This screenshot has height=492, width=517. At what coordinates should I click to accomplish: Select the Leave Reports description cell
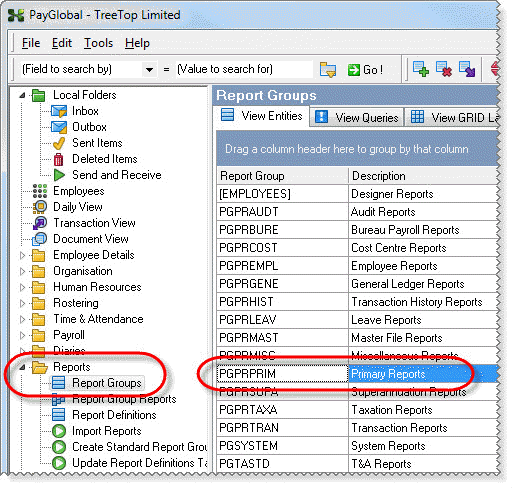coord(423,320)
